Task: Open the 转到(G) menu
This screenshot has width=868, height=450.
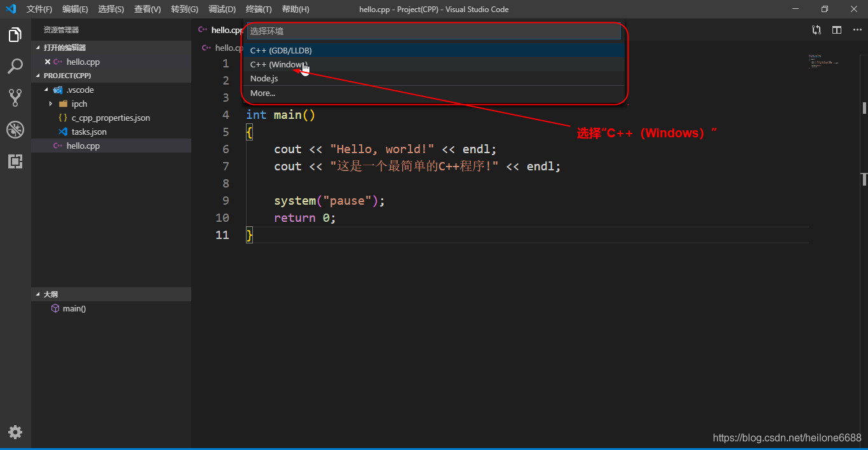Action: [184, 9]
